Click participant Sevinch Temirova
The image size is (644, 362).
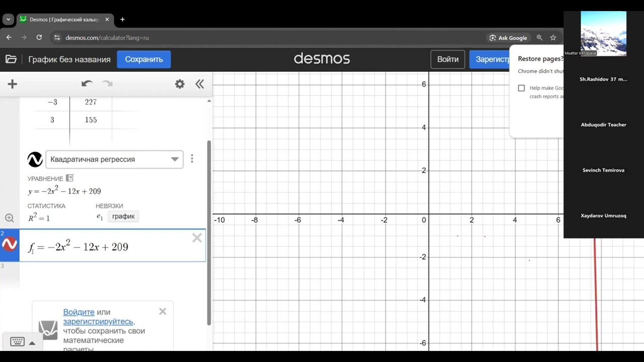click(x=603, y=170)
